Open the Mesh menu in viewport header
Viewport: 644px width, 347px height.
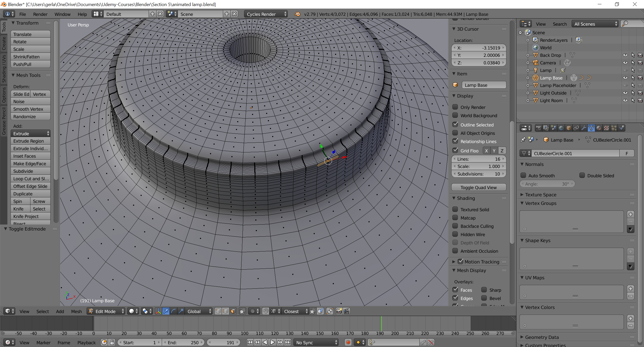coord(76,311)
